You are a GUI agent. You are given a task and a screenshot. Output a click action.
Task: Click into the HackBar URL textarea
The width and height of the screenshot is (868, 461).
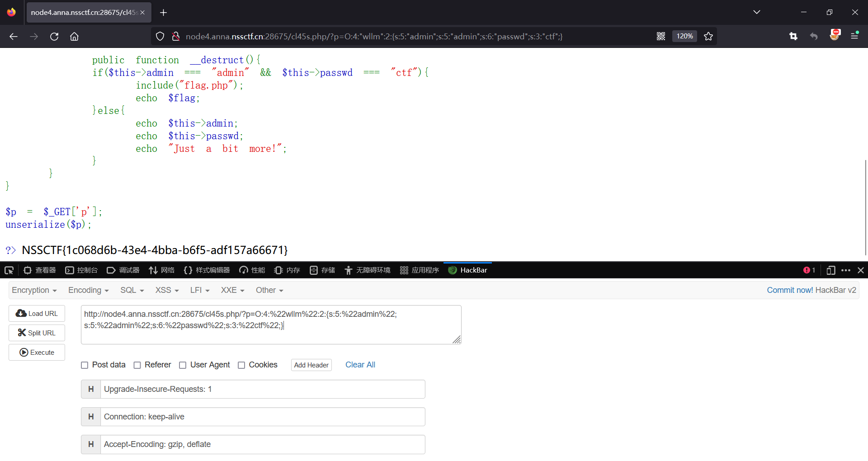click(271, 325)
